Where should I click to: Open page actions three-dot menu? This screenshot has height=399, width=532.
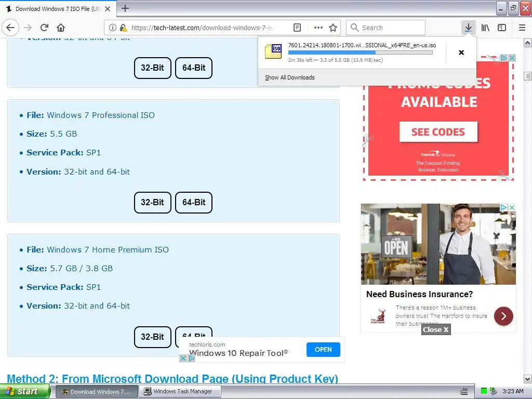[x=318, y=28]
